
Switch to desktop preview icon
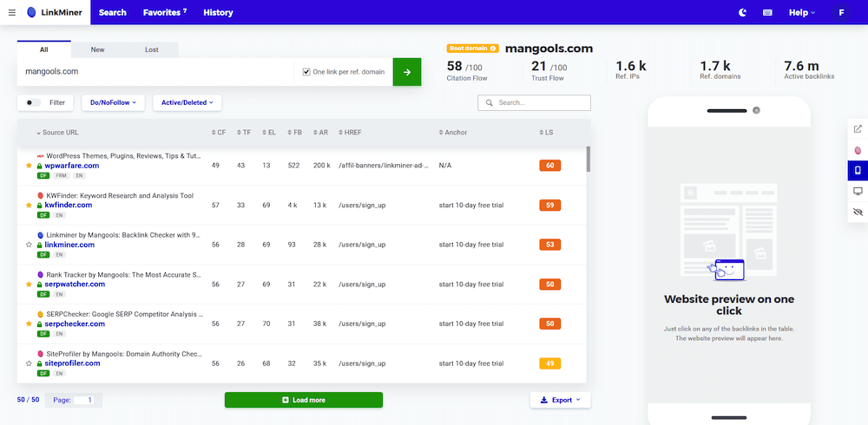[x=858, y=191]
